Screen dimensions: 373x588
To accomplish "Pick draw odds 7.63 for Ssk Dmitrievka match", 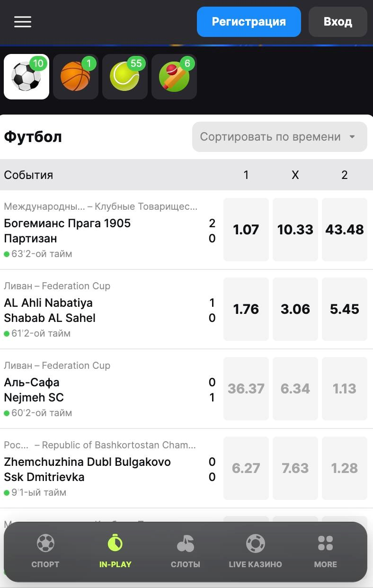I will coord(295,468).
